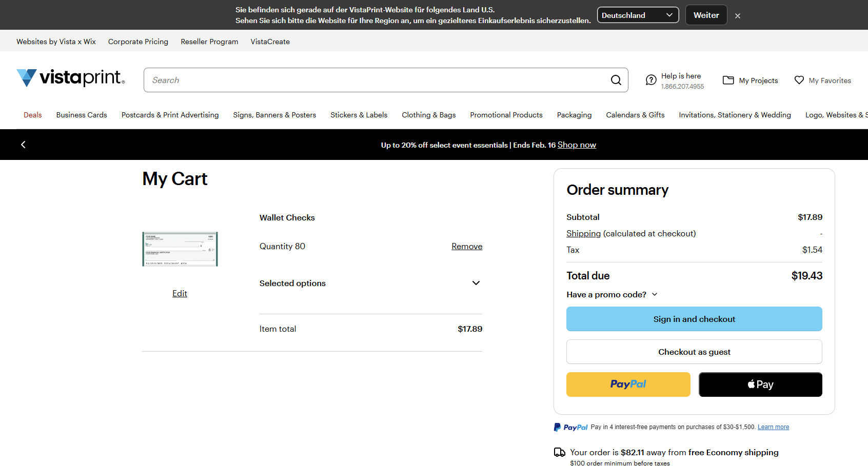
Task: Click the Weiter button
Action: click(706, 15)
